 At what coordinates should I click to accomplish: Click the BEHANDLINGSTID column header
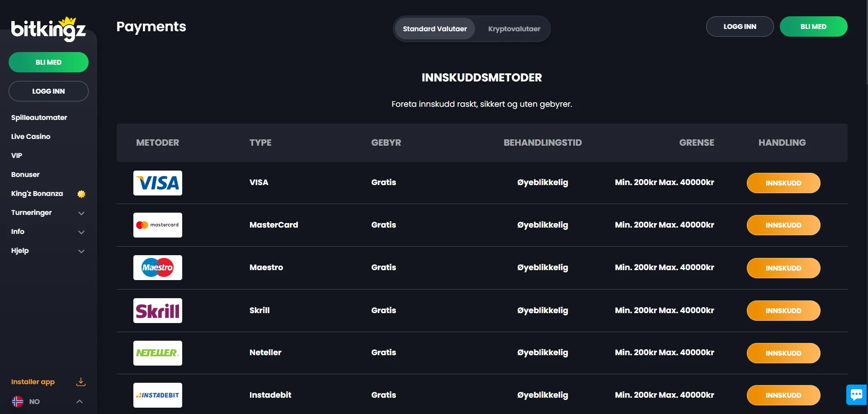(542, 143)
